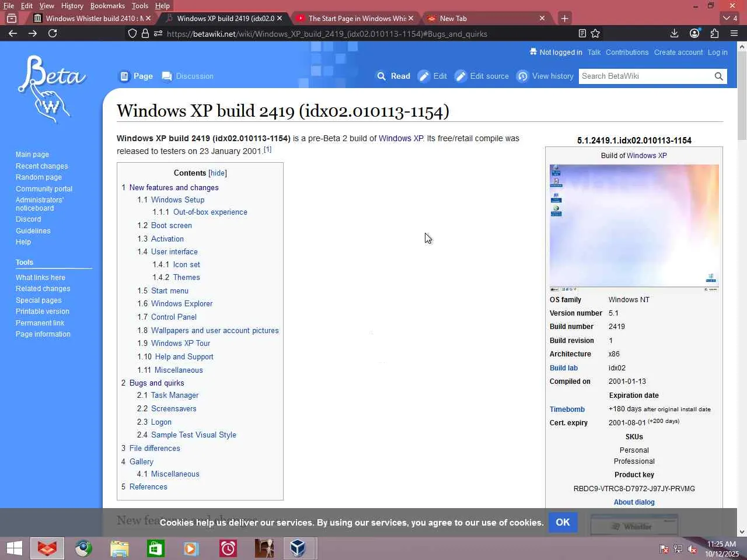Launch the green Store app on taskbar

click(155, 548)
